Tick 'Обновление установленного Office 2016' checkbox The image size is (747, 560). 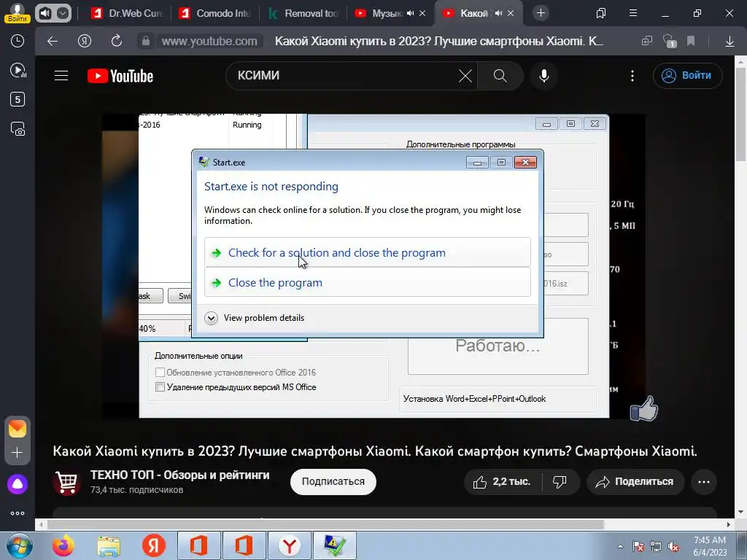(x=160, y=373)
